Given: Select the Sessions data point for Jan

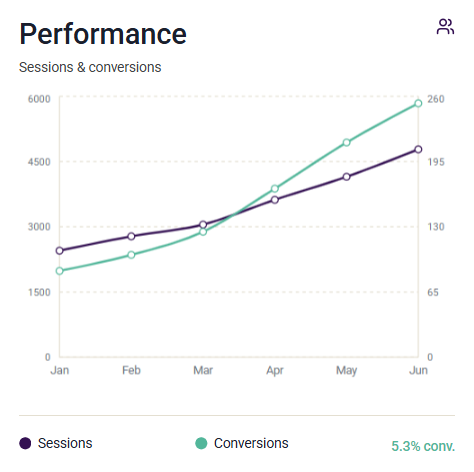Looking at the screenshot, I should pos(60,251).
